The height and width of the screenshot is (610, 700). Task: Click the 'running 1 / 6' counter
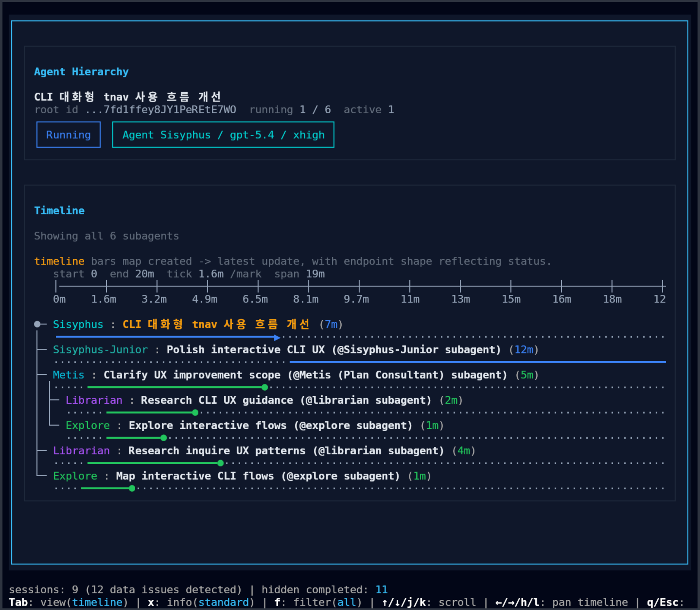pyautogui.click(x=290, y=110)
